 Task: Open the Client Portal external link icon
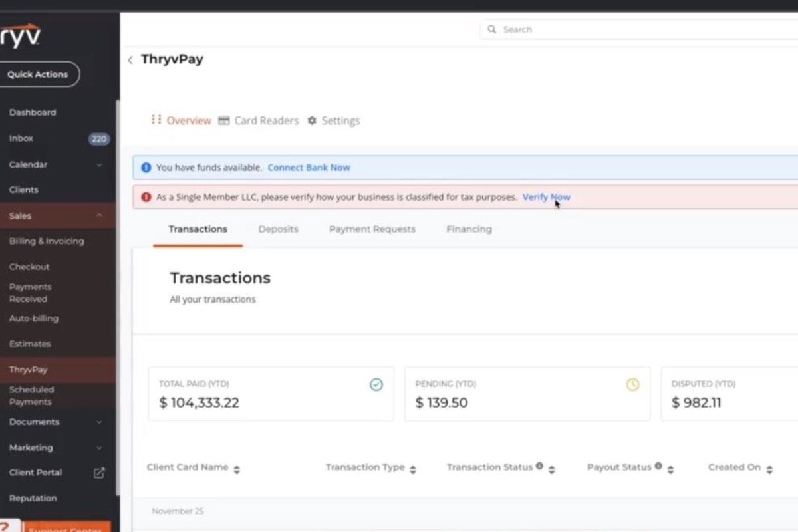(x=99, y=473)
